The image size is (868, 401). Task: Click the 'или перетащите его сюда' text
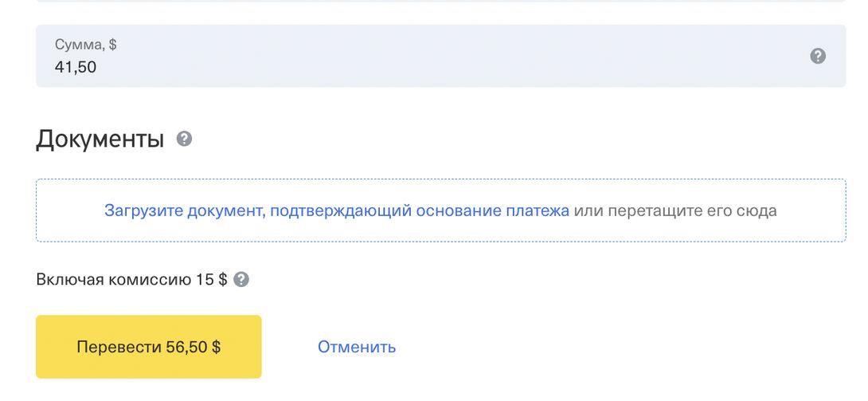click(x=675, y=211)
